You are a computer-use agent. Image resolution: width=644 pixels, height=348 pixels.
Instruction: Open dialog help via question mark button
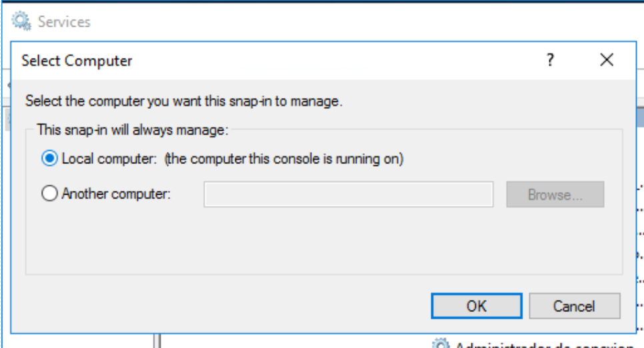point(550,60)
